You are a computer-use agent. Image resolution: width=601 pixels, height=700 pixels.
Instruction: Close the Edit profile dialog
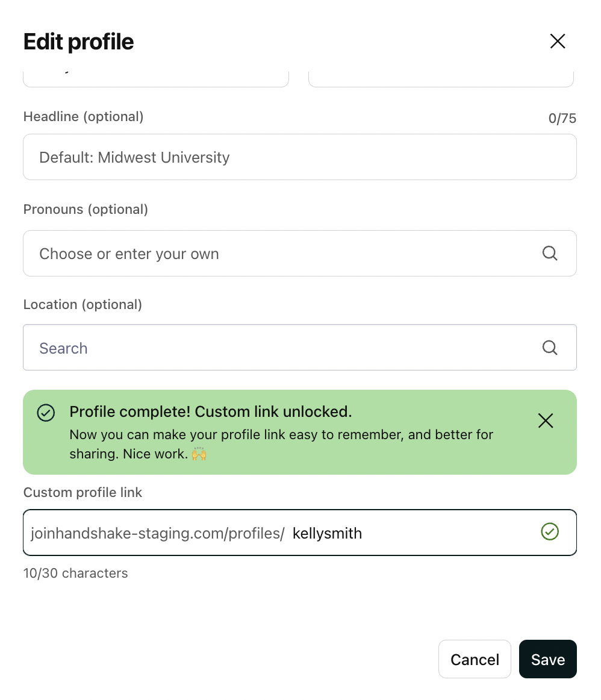(557, 41)
